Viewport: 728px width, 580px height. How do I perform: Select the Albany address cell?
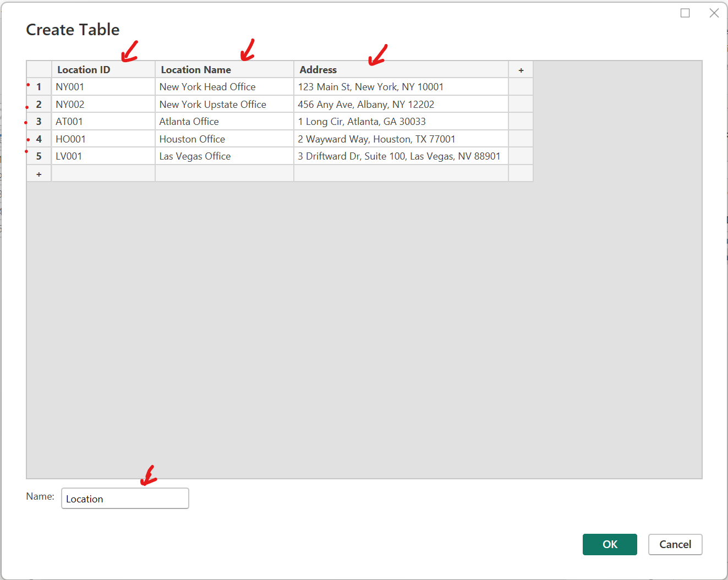coord(400,104)
